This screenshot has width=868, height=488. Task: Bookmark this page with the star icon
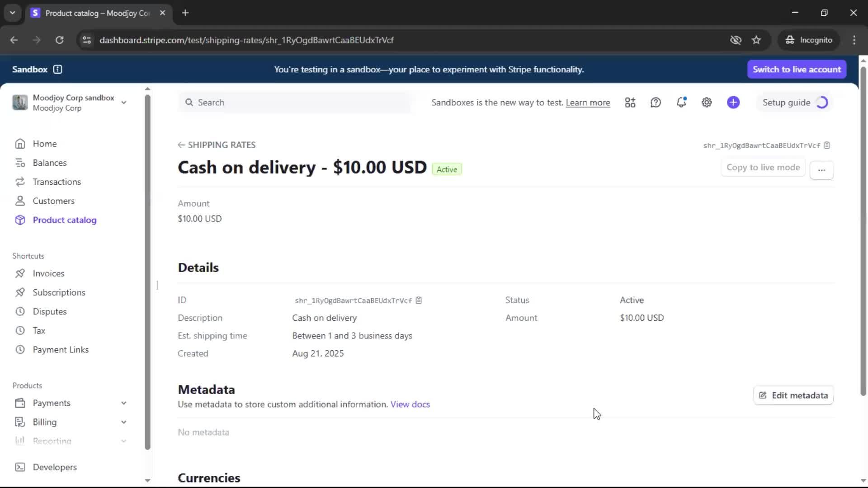pyautogui.click(x=756, y=40)
